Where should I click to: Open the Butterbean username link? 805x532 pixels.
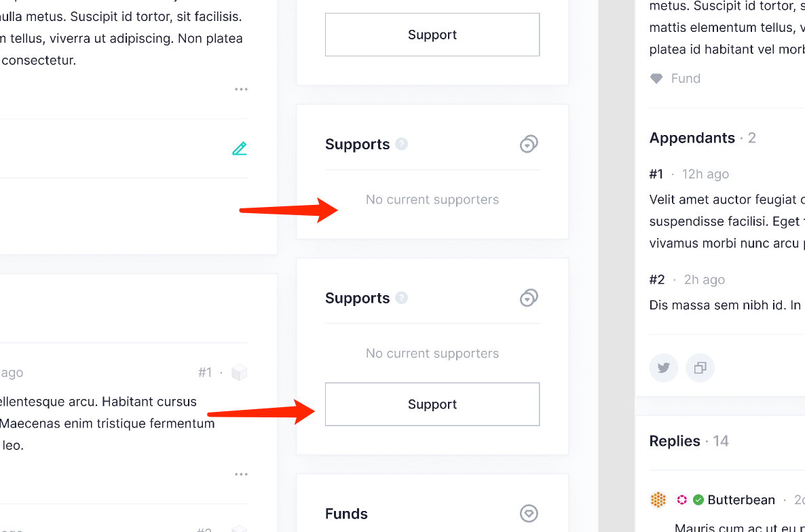tap(740, 499)
